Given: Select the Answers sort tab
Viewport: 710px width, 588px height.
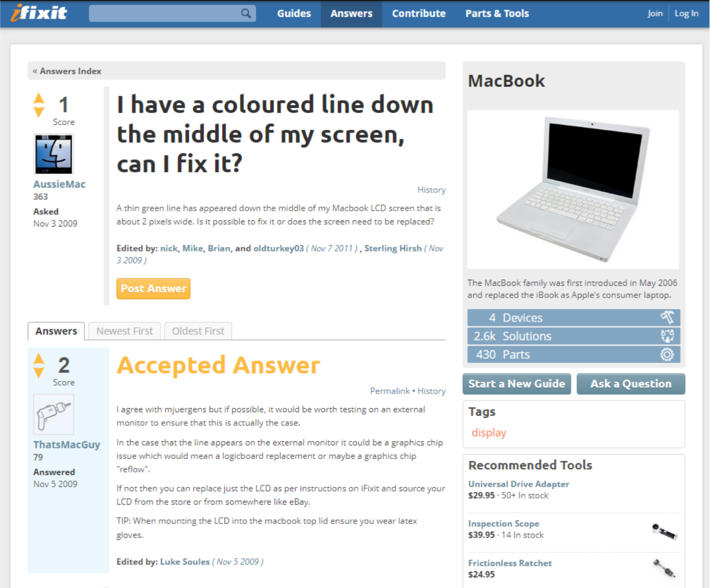Looking at the screenshot, I should (x=56, y=331).
